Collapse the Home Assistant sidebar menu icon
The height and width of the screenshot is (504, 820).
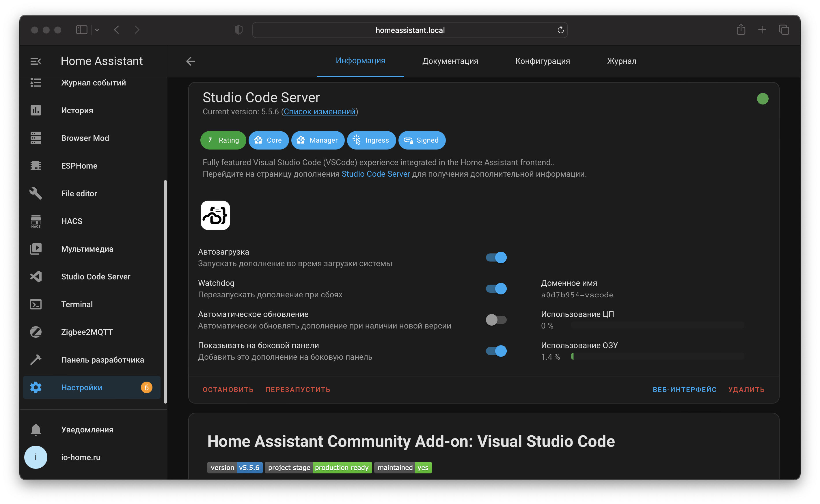point(36,61)
